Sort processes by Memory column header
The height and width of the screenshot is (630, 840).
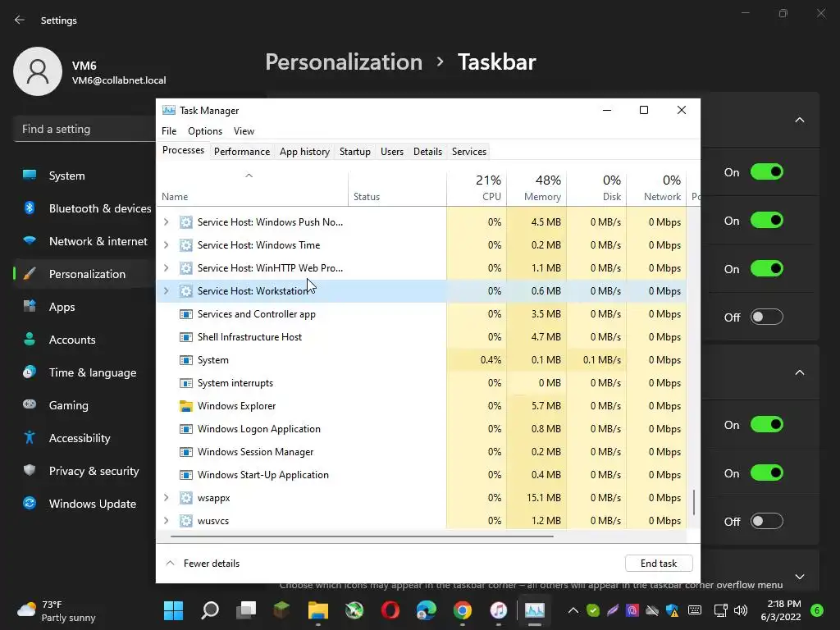536,188
